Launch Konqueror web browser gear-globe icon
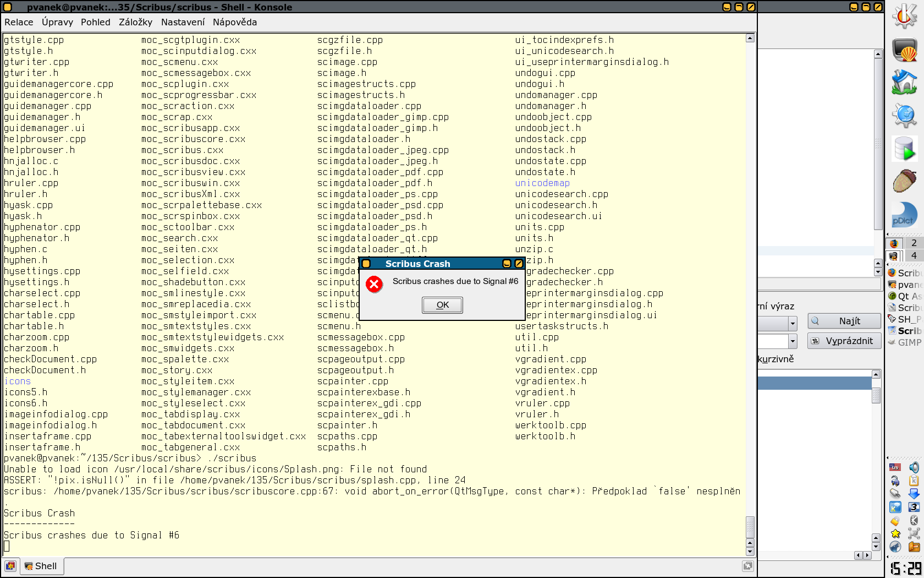This screenshot has height=578, width=924. tap(904, 116)
